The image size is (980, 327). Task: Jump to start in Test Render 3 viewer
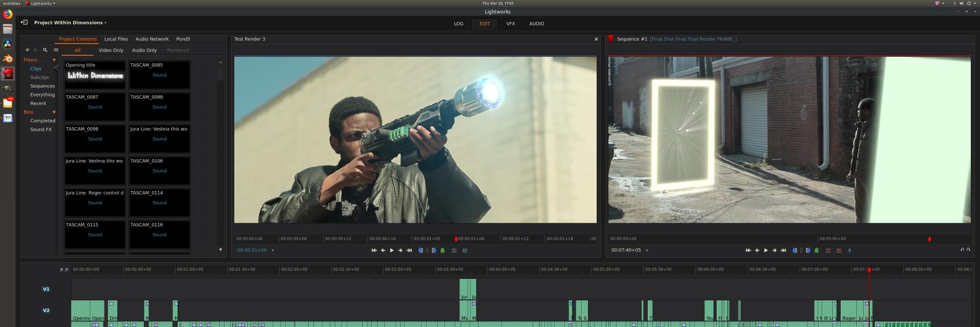[x=374, y=250]
